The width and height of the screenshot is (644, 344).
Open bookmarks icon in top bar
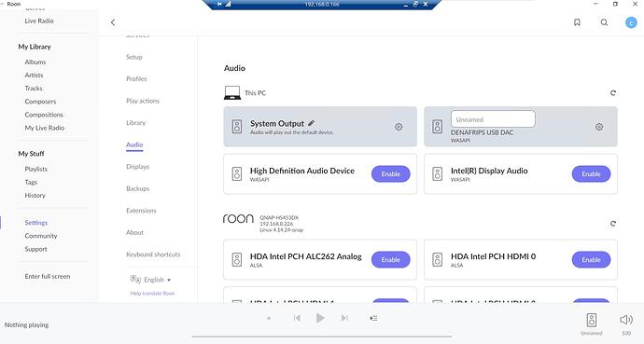(577, 22)
